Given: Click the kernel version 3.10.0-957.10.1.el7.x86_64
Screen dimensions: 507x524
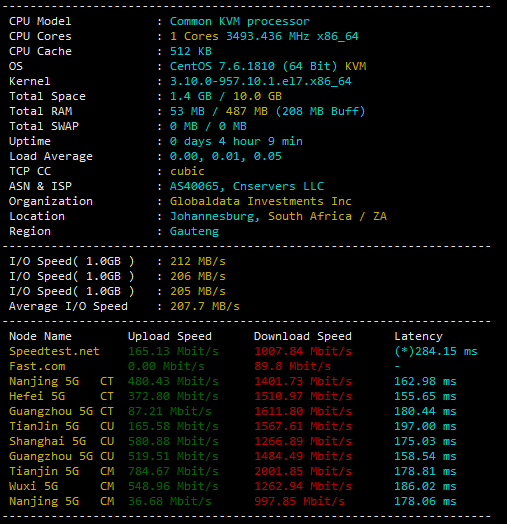Looking at the screenshot, I should (x=261, y=81).
